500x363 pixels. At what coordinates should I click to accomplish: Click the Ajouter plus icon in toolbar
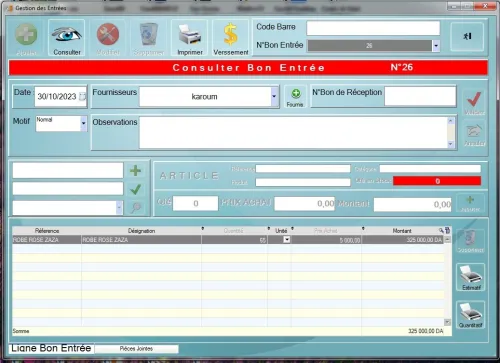26,34
